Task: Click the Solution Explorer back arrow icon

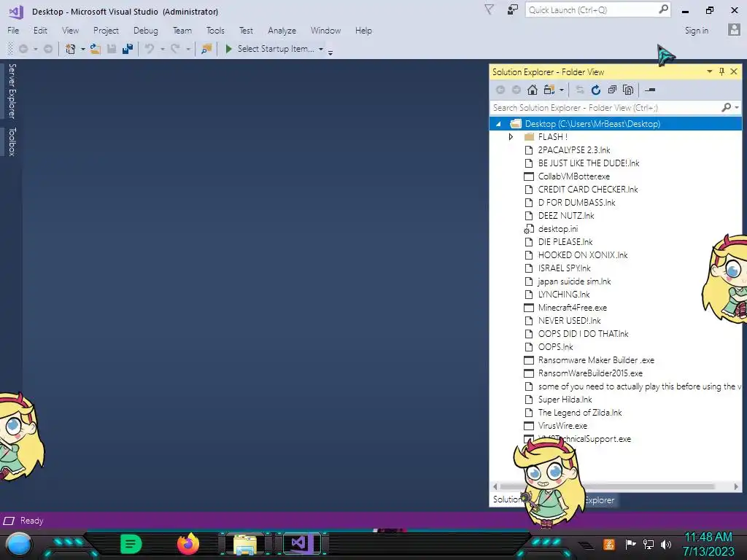Action: (500, 90)
